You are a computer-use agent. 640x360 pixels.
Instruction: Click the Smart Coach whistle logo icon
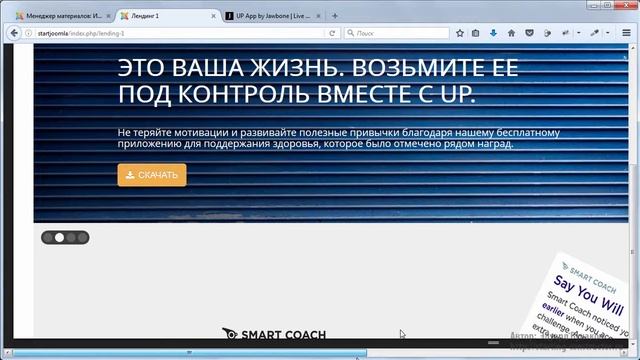tap(229, 333)
